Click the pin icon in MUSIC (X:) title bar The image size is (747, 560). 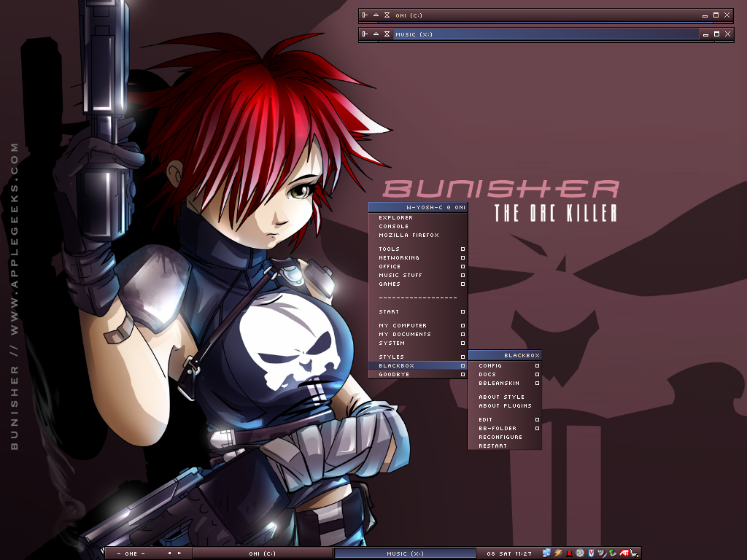coord(365,34)
